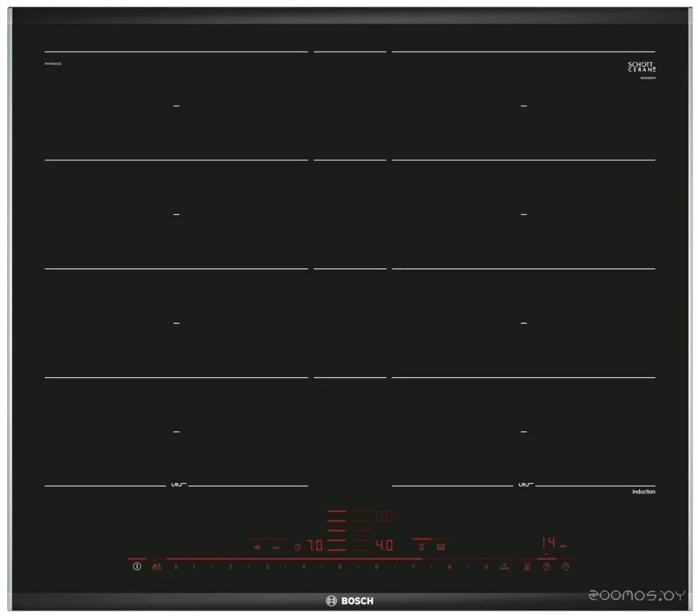Set power level 5 on the slider

(x=340, y=567)
